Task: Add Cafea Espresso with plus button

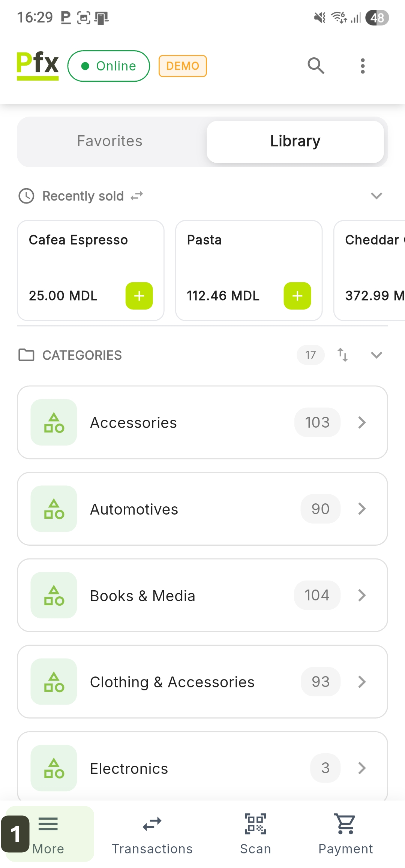Action: [139, 296]
